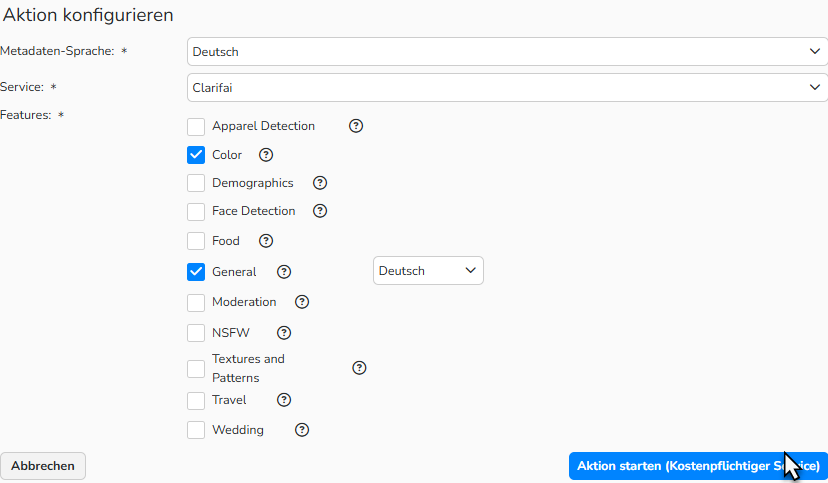Click the Wedding label text
This screenshot has width=828, height=483.
(x=238, y=430)
